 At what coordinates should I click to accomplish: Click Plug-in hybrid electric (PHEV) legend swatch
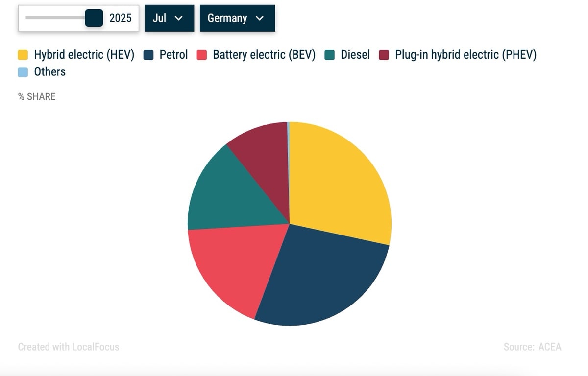point(384,55)
